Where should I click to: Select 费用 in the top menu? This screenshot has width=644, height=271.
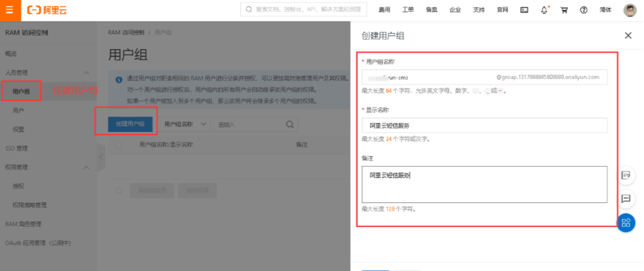pyautogui.click(x=384, y=10)
